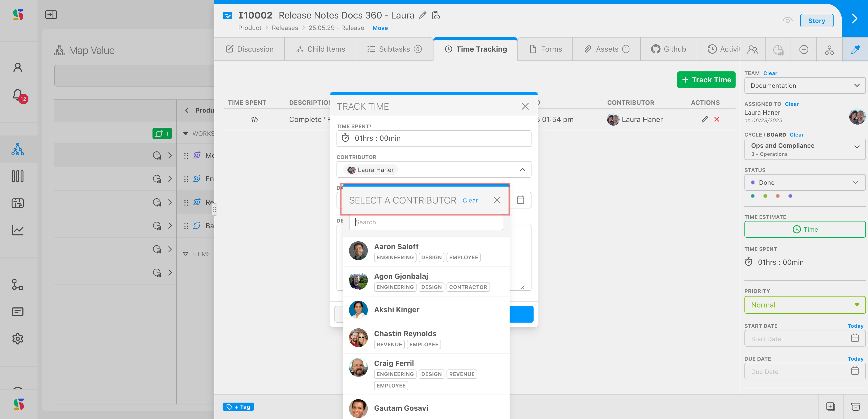Click the green Track Time button

coord(706,80)
